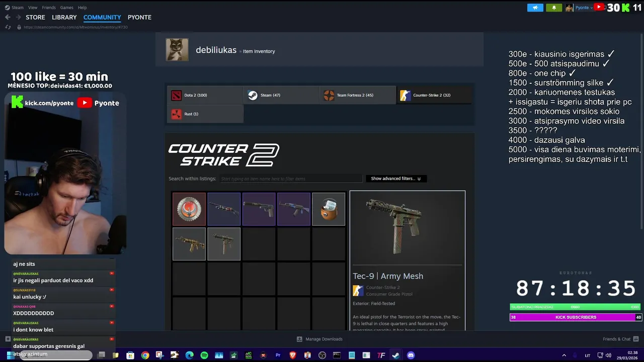Screen dimensions: 644x362
Task: Select the Team Fortress 2 (45) inventory tab
Action: coord(358,95)
